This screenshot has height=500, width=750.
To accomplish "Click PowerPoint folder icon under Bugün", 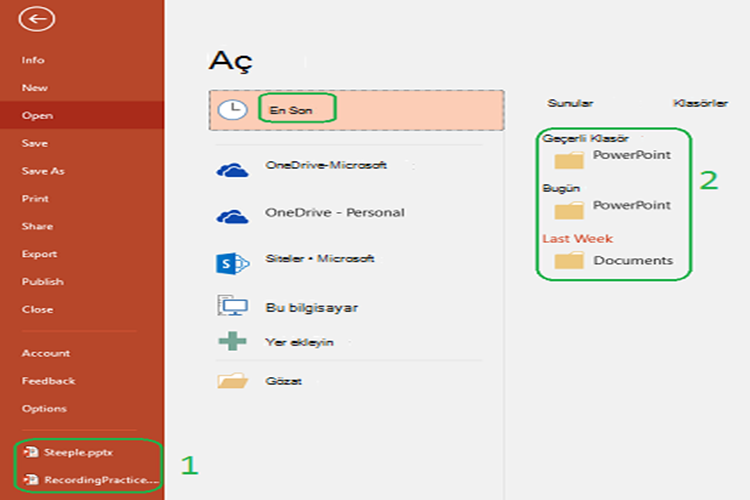I will coord(569,210).
